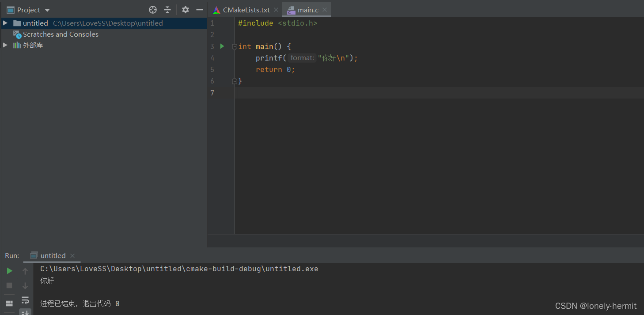Click the locate current file target icon
This screenshot has height=315, width=644.
click(153, 10)
